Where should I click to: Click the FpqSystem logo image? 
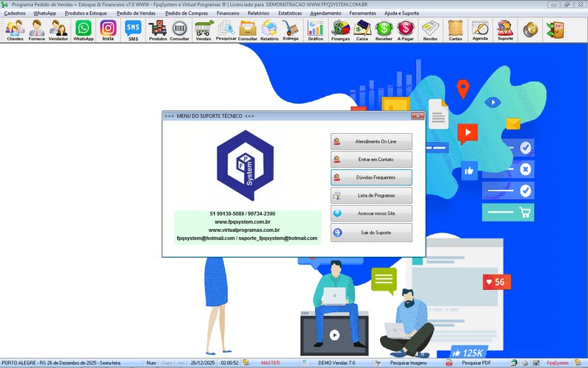tap(245, 166)
